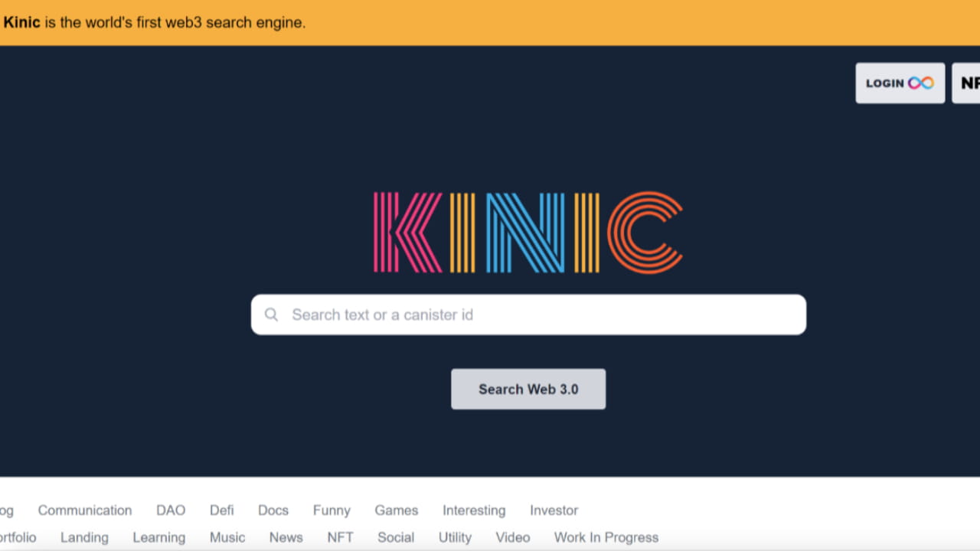The width and height of the screenshot is (980, 551).
Task: Click the magnifier icon in search box
Action: pyautogui.click(x=271, y=315)
